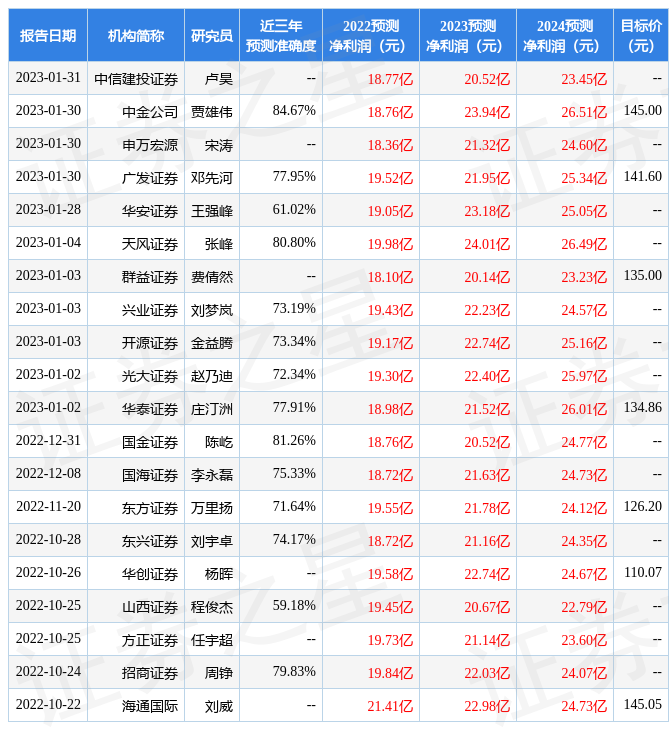Click the 近三年预测准确度 column header
Viewport: 669px width, 730px height.
click(x=281, y=35)
